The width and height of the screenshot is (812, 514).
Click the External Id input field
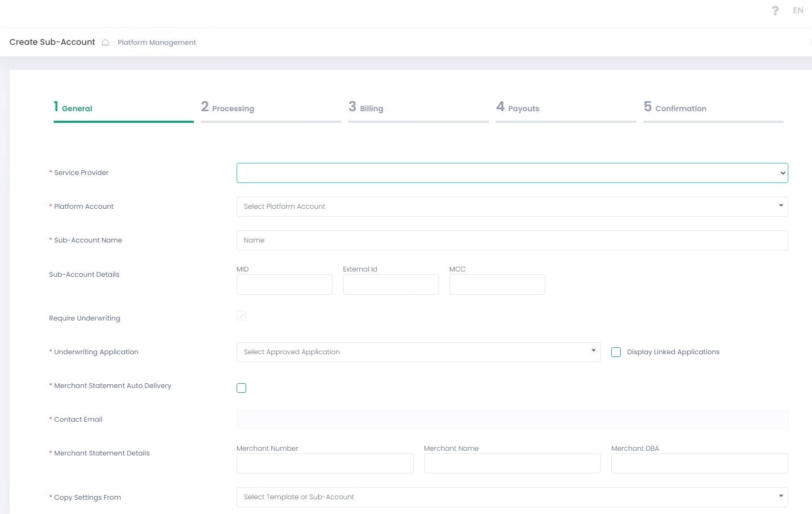point(390,285)
